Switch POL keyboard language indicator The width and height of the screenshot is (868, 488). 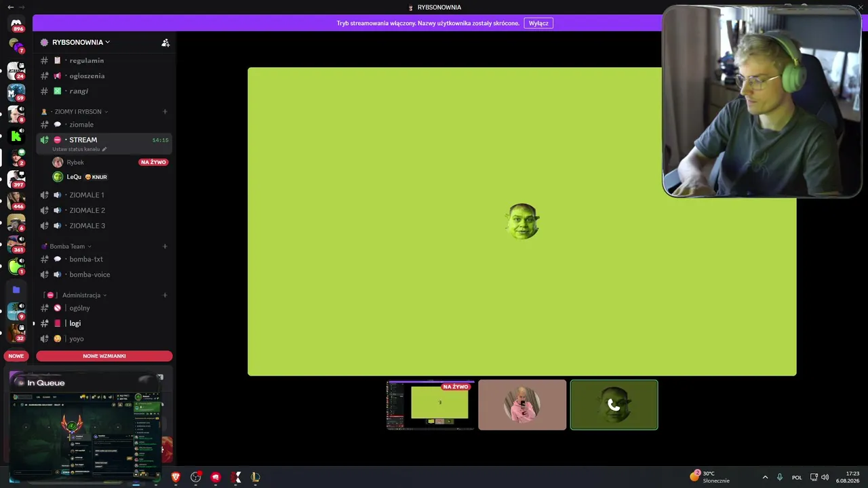click(797, 477)
